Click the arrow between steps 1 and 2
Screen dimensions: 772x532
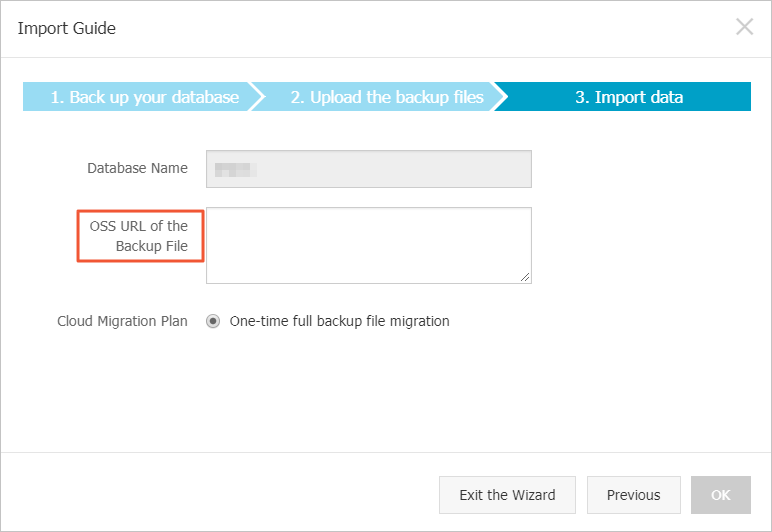(258, 97)
